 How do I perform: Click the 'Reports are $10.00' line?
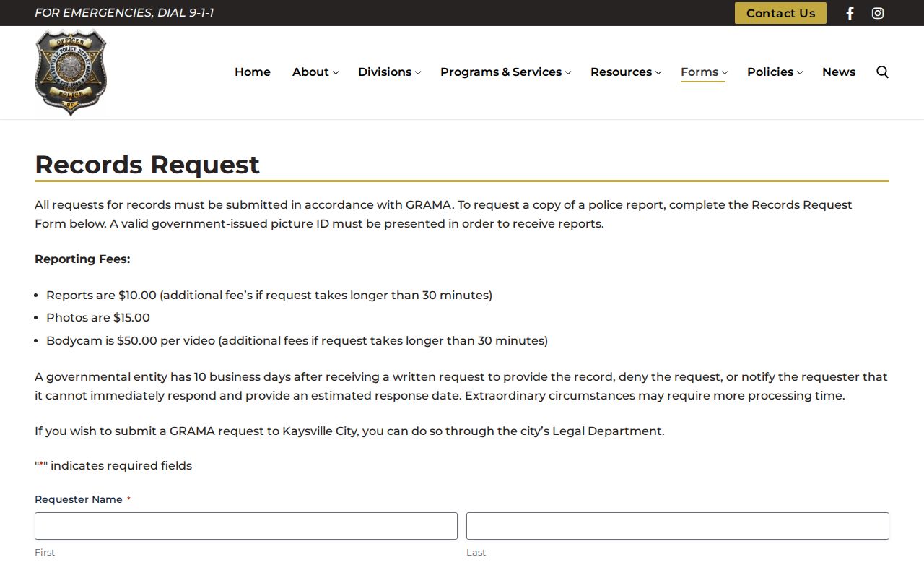pos(269,295)
